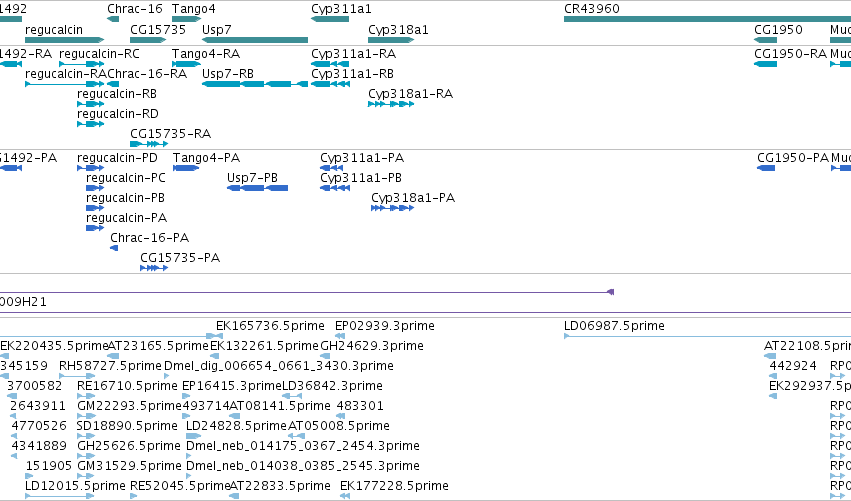The image size is (851, 501).
Task: Click protein Cyp311a1-PA
Action: 362,158
